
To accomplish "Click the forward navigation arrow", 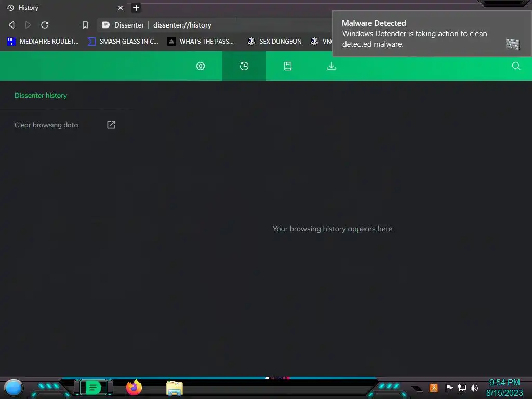I will pyautogui.click(x=28, y=25).
